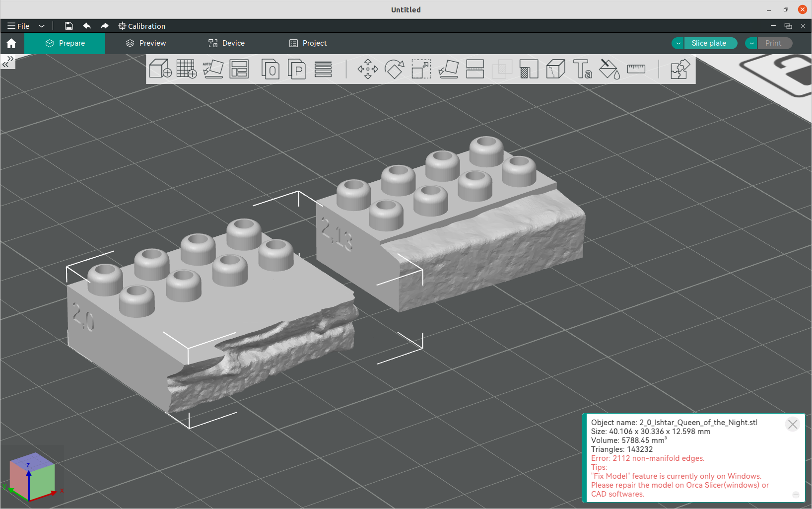Close the object info notification
The height and width of the screenshot is (509, 812).
[x=793, y=424]
